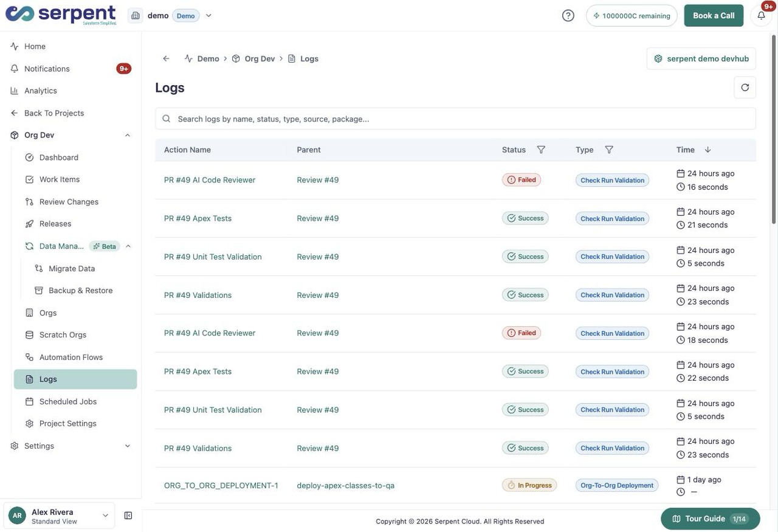The image size is (778, 532).
Task: Click the notification bell icon in header
Action: [x=761, y=16]
